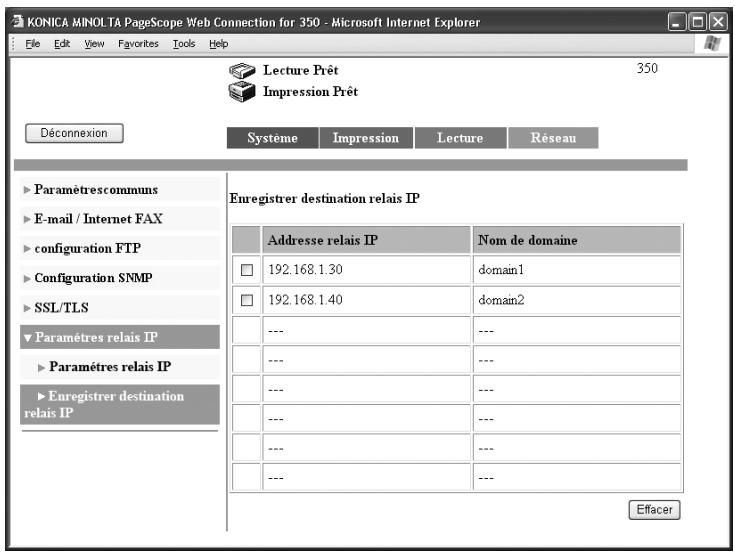Viewport: 735px width, 554px height.
Task: Click the Windows flag logo in menu bar
Action: 712,44
